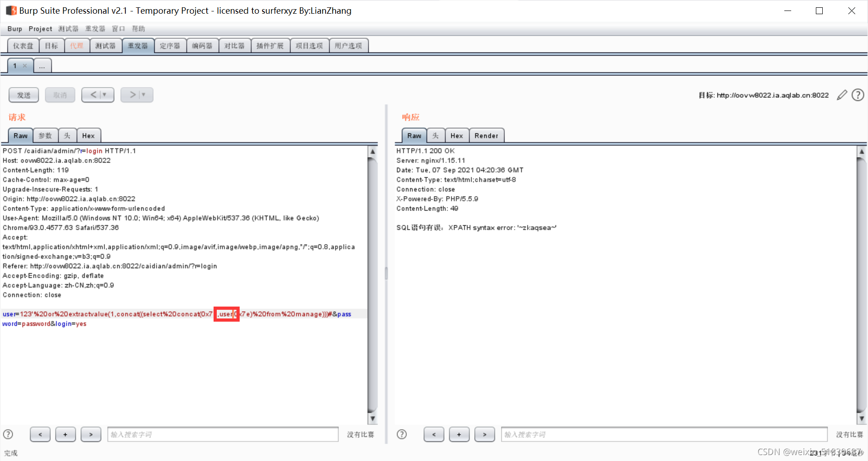Click the 取消 cancel button
The image size is (868, 461).
click(x=60, y=95)
